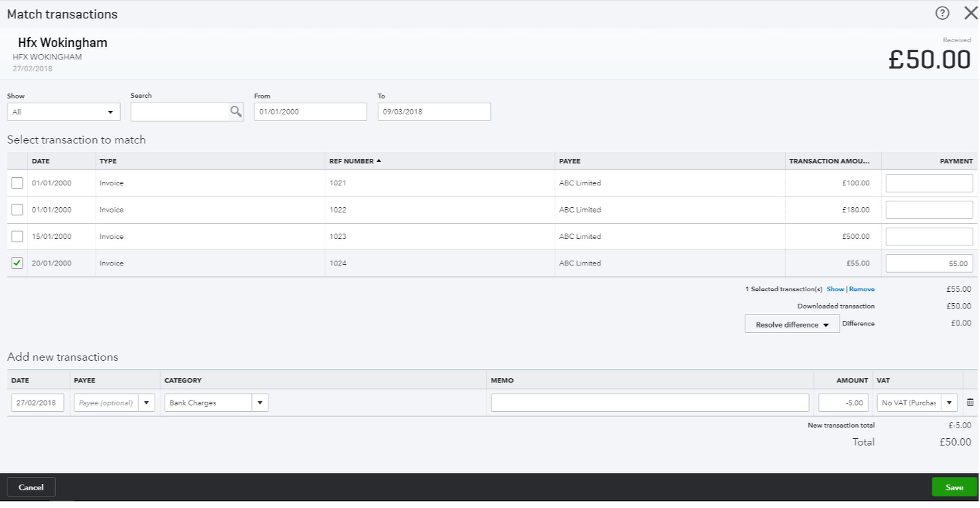Delete the new transaction row with trash icon

(x=970, y=402)
